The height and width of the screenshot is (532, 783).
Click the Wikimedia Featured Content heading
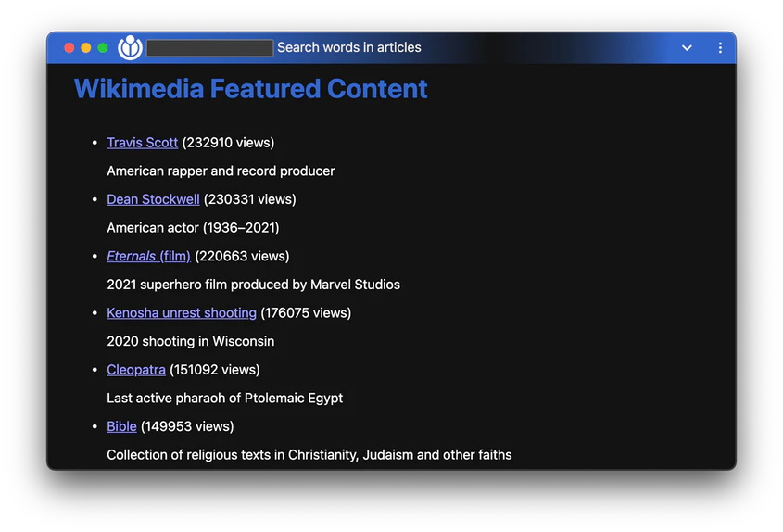(251, 89)
